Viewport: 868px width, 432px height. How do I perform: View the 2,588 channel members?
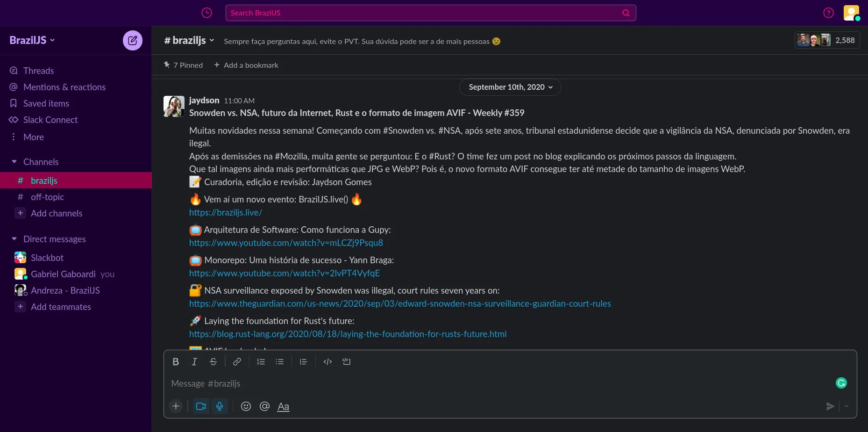pos(827,40)
